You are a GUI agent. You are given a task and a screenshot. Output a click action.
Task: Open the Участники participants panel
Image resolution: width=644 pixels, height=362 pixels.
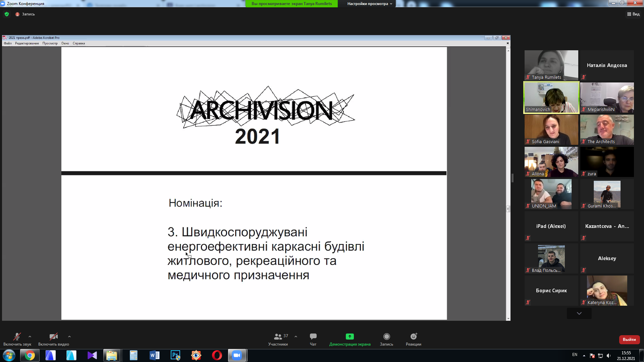tap(278, 339)
